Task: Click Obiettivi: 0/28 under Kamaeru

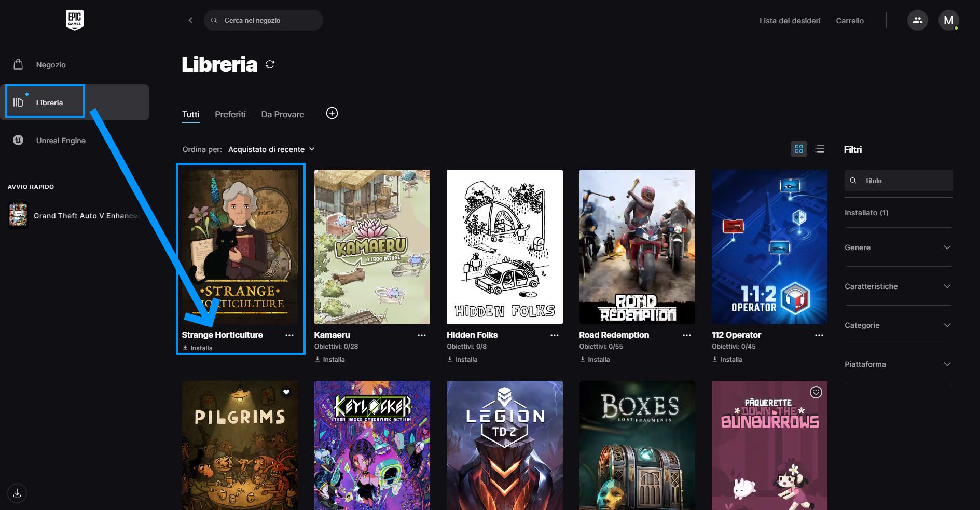Action: (336, 347)
